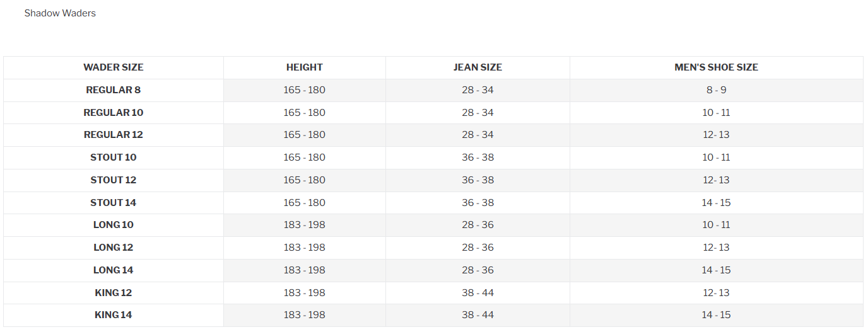Screen dimensions: 868x332
Task: Select the MEN'S SHOE SIZE column header
Action: click(x=717, y=67)
